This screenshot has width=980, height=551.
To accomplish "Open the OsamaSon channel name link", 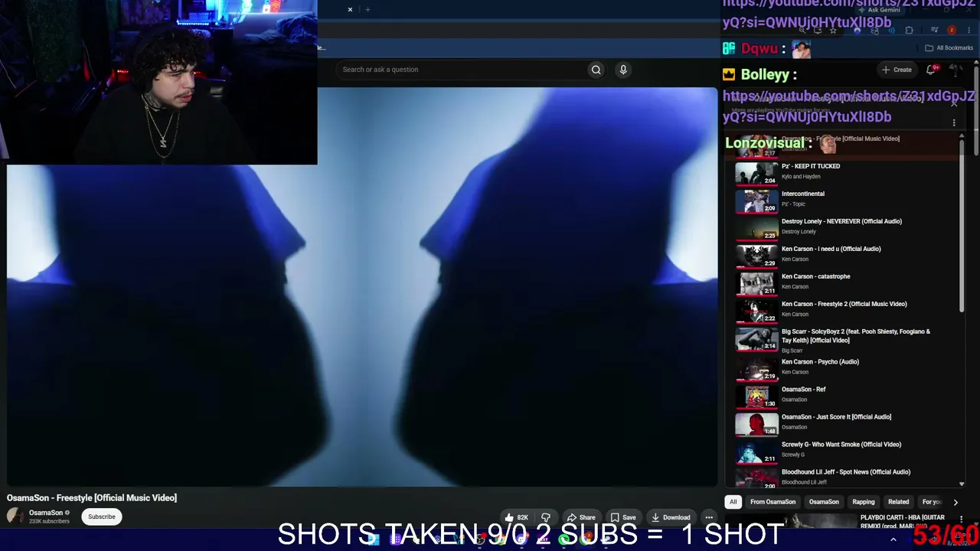I will 46,513.
